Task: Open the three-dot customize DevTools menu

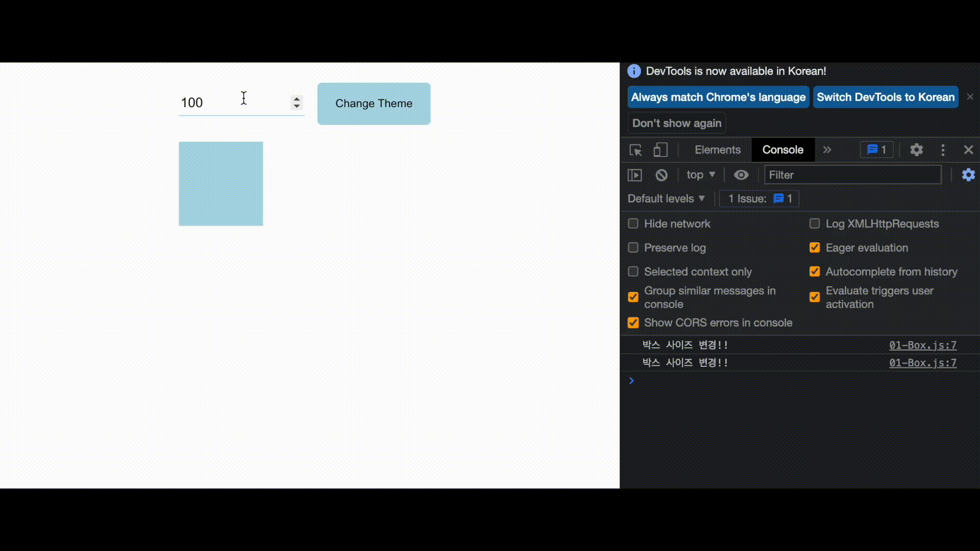Action: tap(943, 149)
